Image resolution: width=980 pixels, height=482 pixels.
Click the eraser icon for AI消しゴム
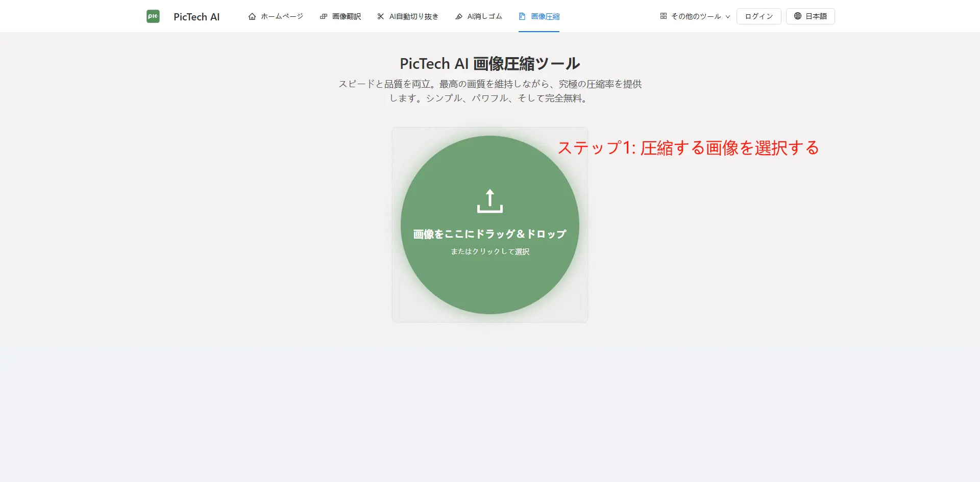click(x=459, y=16)
